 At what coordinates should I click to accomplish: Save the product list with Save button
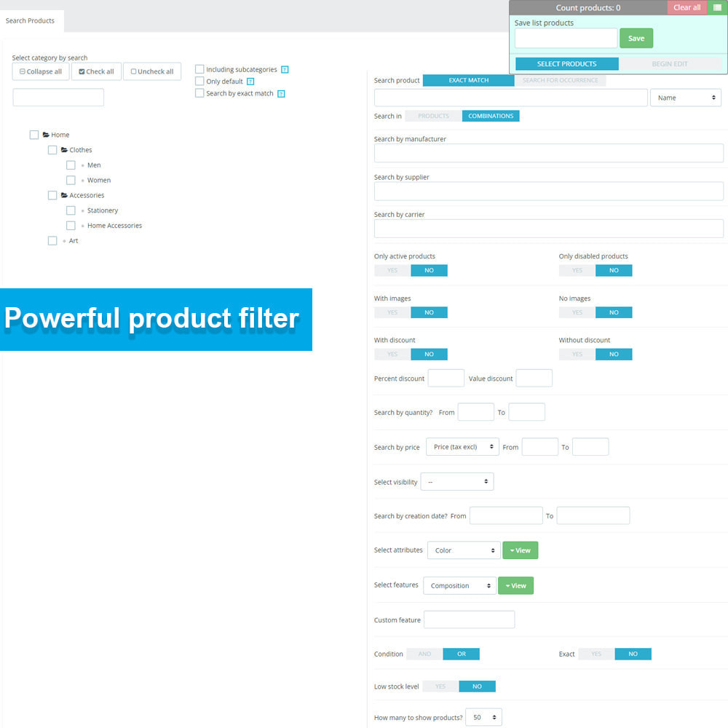click(636, 38)
